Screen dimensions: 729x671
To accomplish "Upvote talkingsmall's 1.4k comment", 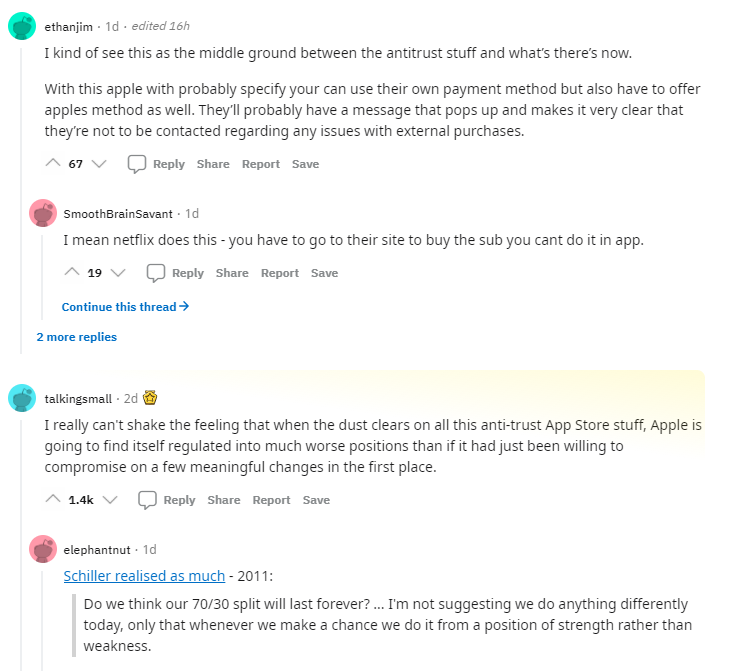I will pos(53,499).
